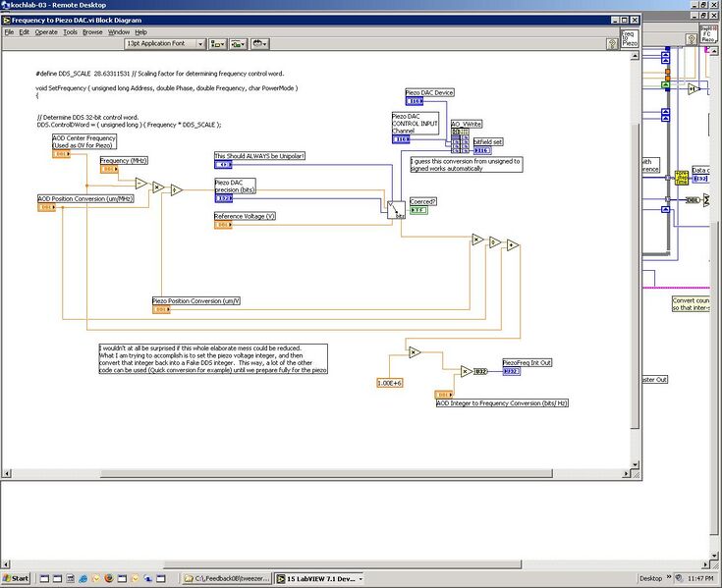This screenshot has height=588, width=722.
Task: Click the block diagram vertical scrollbar
Action: [x=635, y=245]
